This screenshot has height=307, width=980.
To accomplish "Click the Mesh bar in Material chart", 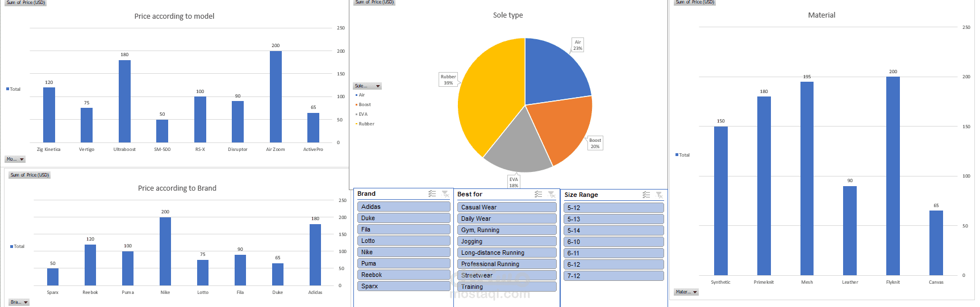I will [x=807, y=179].
